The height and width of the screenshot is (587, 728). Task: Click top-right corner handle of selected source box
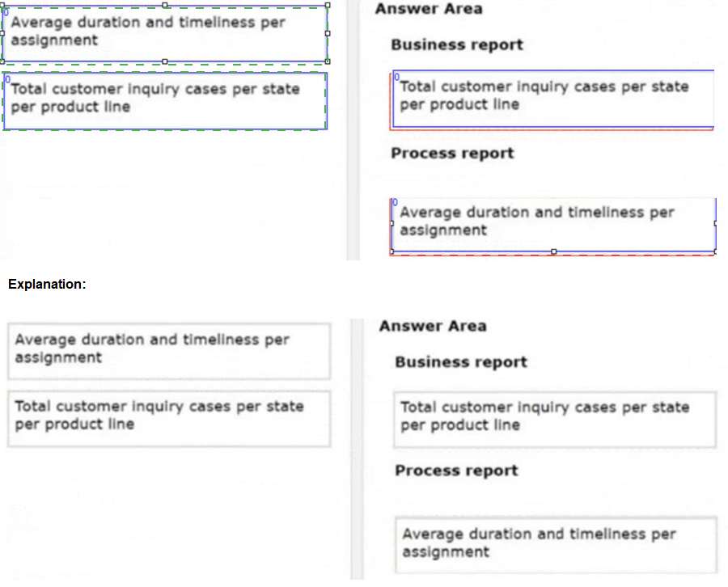coord(328,5)
